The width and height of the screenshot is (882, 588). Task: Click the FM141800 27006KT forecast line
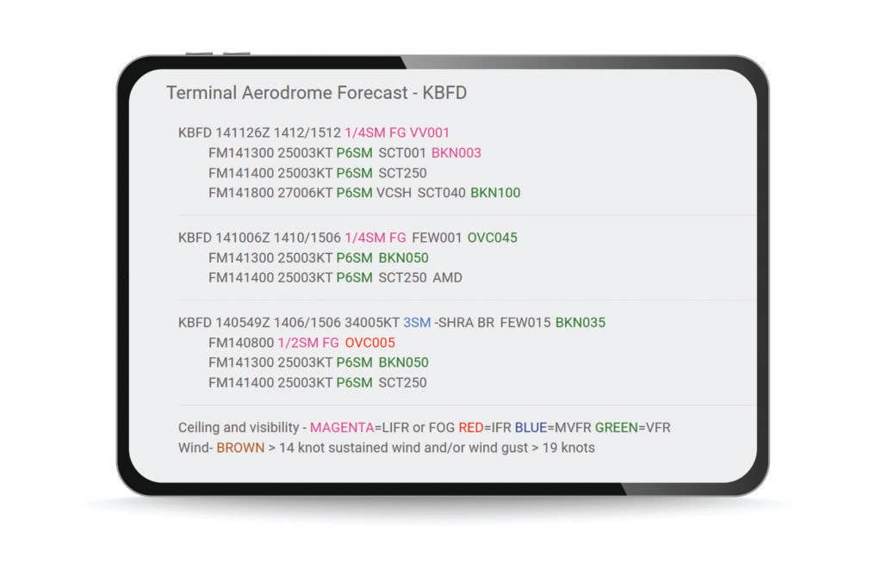364,193
